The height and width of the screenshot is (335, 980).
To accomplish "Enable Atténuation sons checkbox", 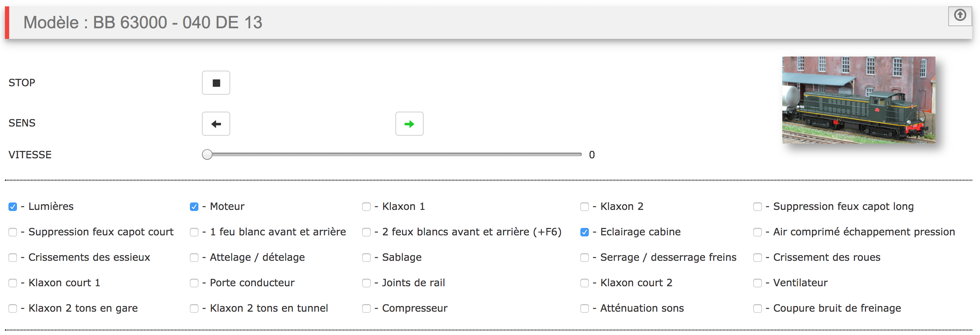I will 584,308.
